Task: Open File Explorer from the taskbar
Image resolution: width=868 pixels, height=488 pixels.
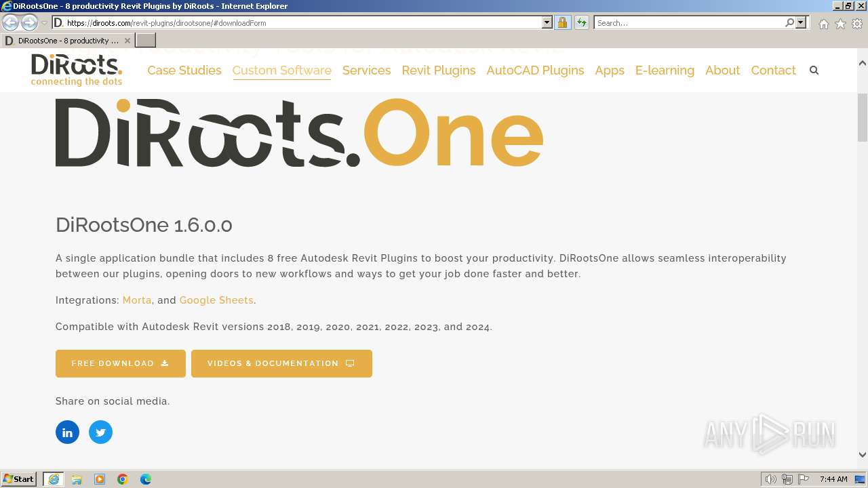Action: tap(77, 479)
